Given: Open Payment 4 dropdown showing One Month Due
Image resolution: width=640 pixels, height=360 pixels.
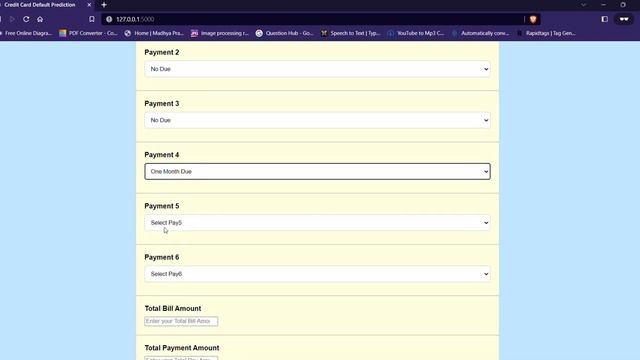Looking at the screenshot, I should (x=317, y=171).
